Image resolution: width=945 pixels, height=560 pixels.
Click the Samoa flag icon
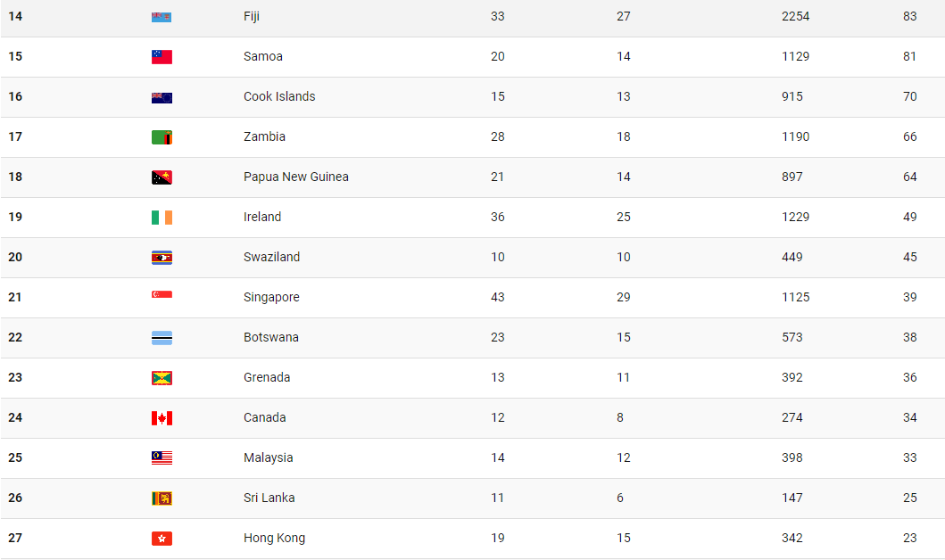162,56
